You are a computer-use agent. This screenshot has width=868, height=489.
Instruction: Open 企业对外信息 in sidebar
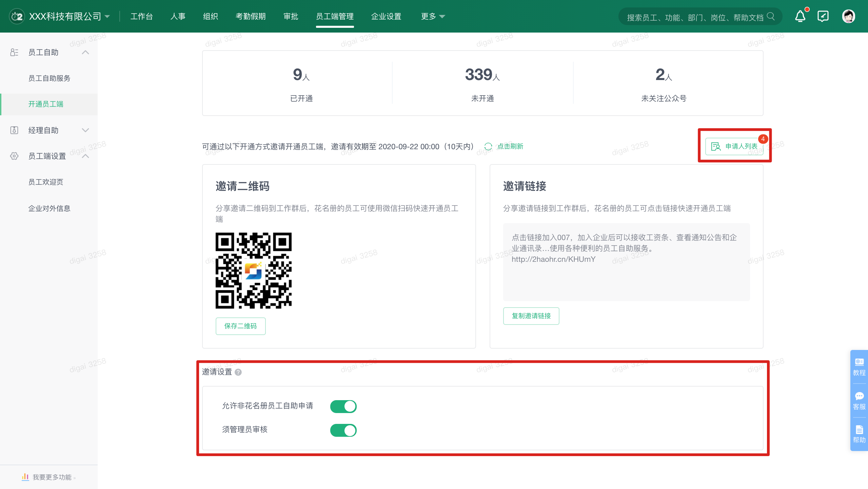point(49,208)
